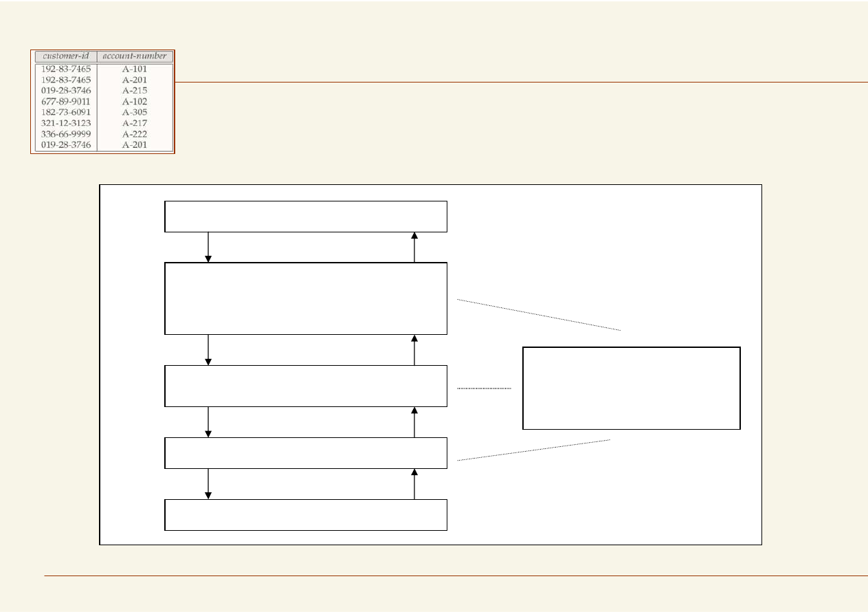The height and width of the screenshot is (614, 868).
Task: Click the customer-id column header
Action: click(x=66, y=56)
